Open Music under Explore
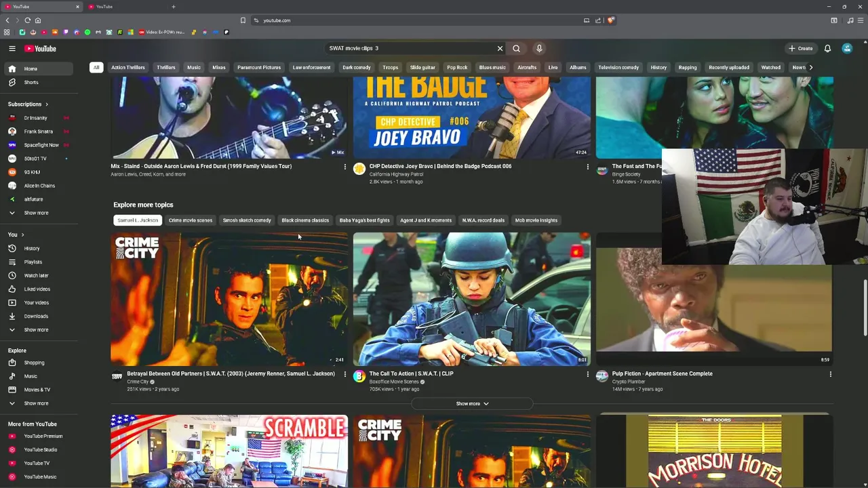868x488 pixels. [x=39, y=376]
